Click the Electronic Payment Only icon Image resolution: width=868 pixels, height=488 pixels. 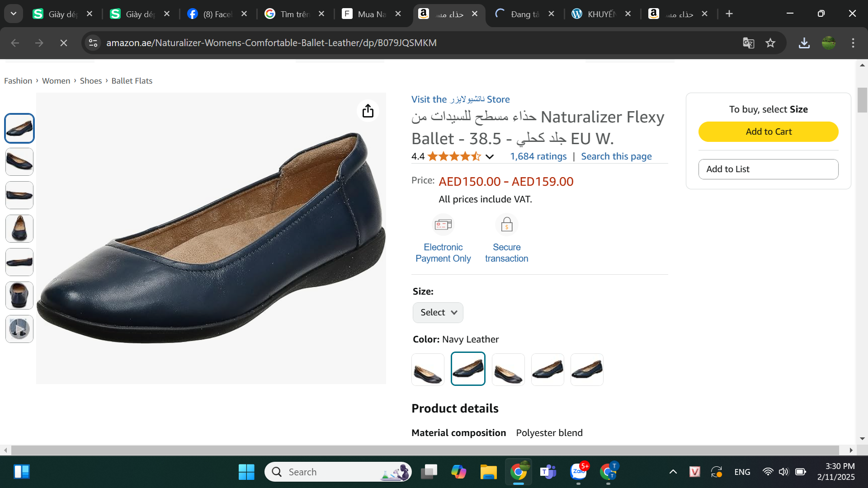443,225
